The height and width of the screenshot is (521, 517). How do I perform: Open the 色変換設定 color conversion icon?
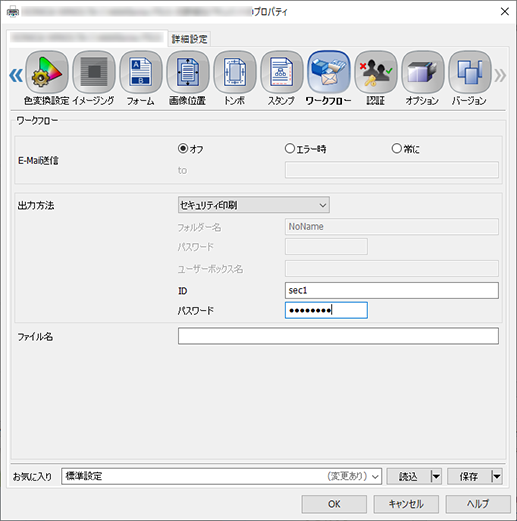47,72
